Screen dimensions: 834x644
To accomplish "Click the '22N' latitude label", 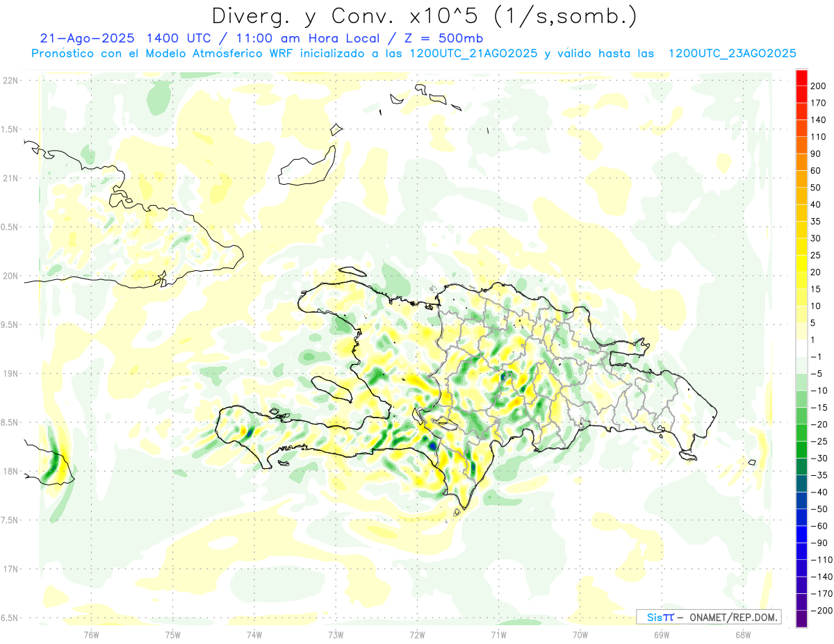I will [10, 81].
